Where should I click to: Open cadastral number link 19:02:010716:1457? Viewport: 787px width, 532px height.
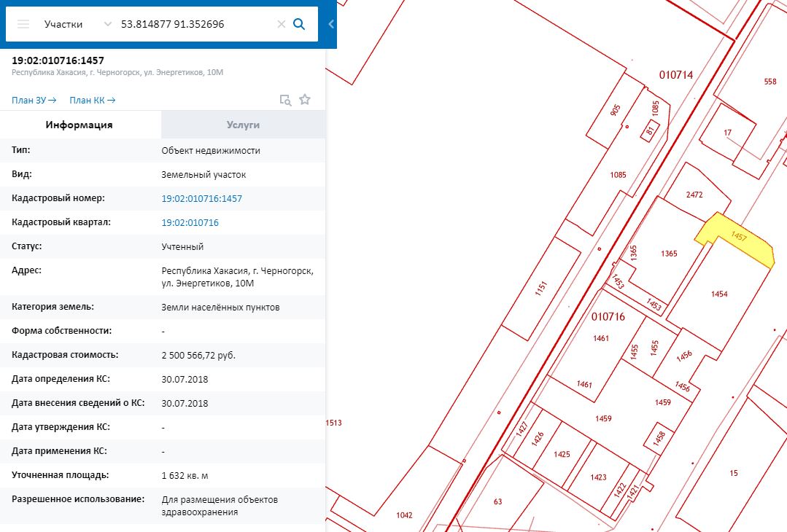pyautogui.click(x=202, y=198)
